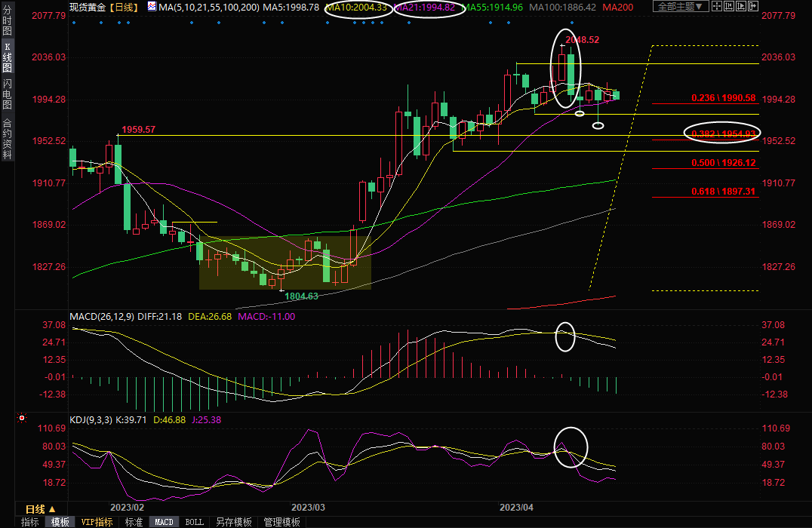Select the BOLL indicator template
The height and width of the screenshot is (528, 812).
click(194, 522)
